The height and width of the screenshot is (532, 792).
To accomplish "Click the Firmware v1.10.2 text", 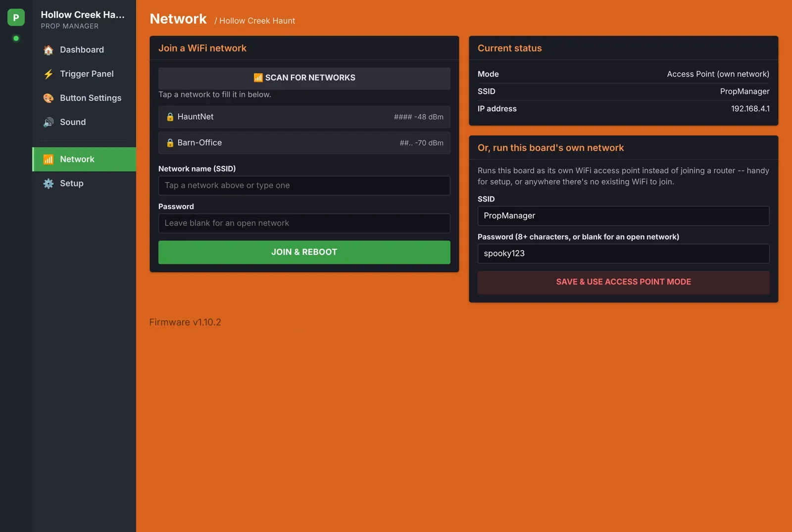I will tap(185, 322).
